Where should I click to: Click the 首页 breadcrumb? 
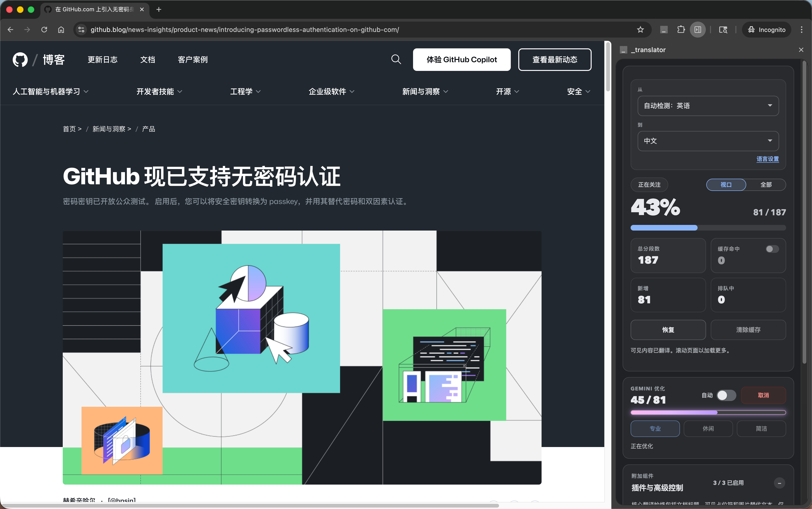[x=69, y=129]
